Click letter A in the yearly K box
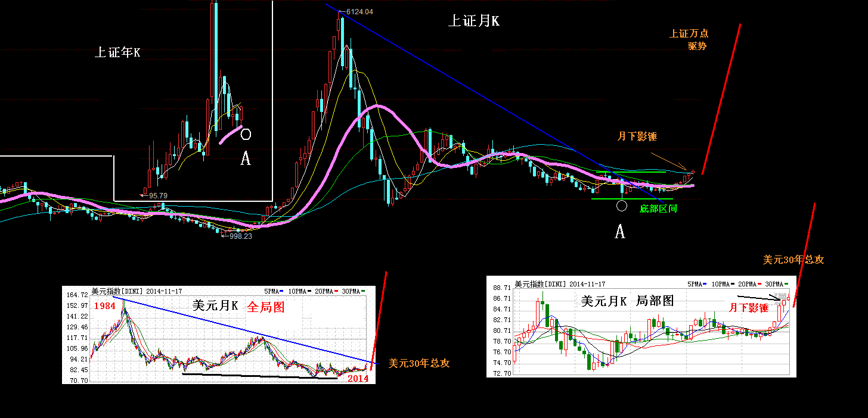868x418 pixels. click(245, 158)
